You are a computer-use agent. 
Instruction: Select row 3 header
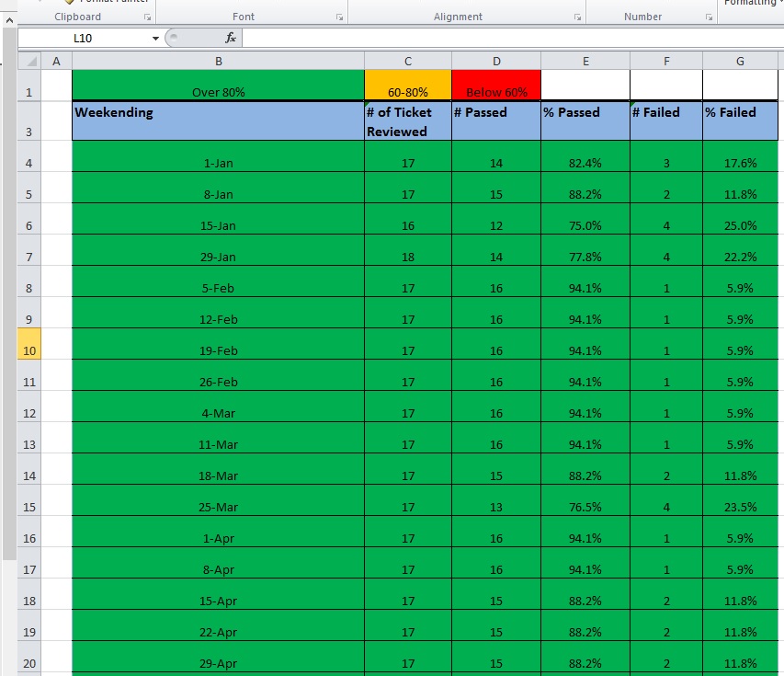pyautogui.click(x=29, y=121)
